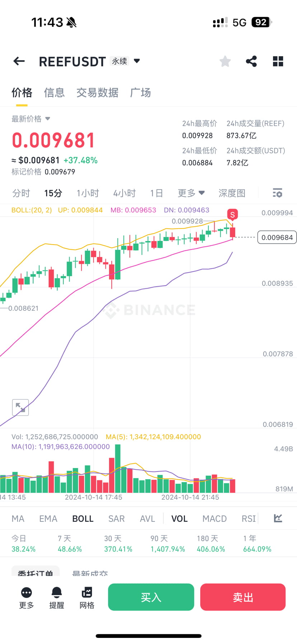The height and width of the screenshot is (644, 297).
Task: Open indicator settings chart icon
Action: (x=278, y=518)
